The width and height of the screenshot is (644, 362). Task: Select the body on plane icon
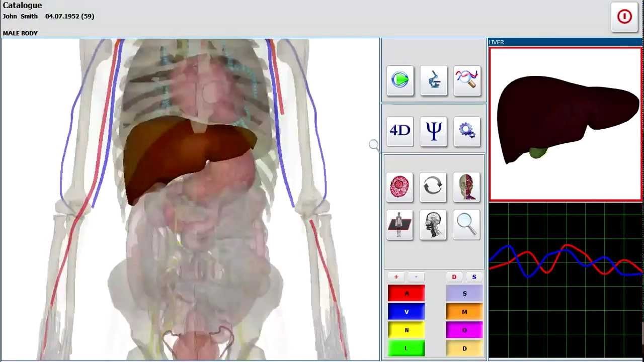click(x=400, y=224)
